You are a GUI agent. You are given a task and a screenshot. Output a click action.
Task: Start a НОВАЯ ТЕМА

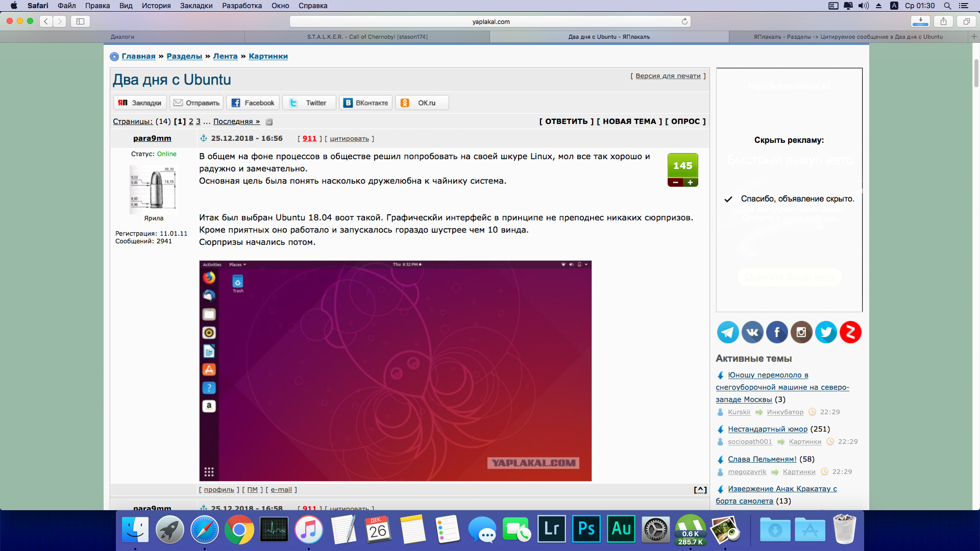[x=629, y=121]
